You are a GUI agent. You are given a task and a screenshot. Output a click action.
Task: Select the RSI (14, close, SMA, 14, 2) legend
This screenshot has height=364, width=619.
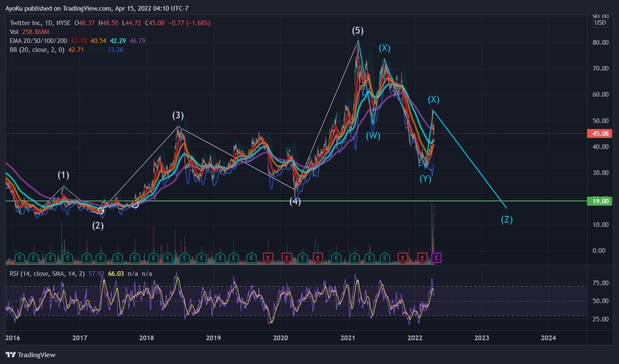[47, 274]
